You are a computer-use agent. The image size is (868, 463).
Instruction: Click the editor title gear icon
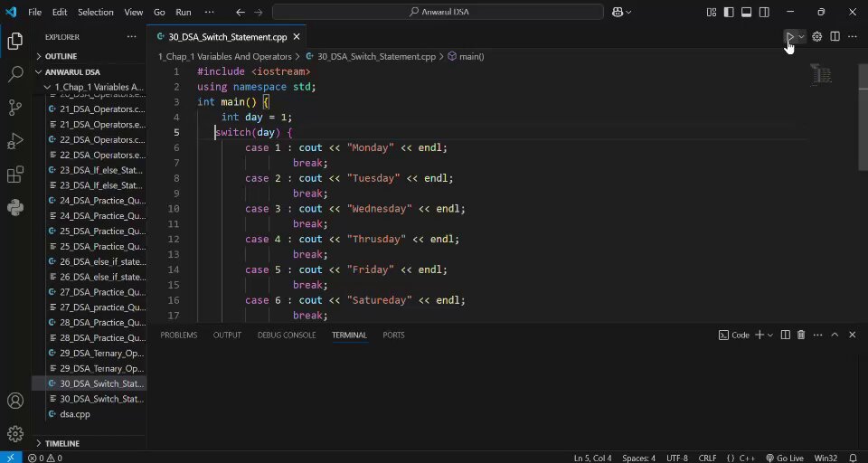[817, 36]
